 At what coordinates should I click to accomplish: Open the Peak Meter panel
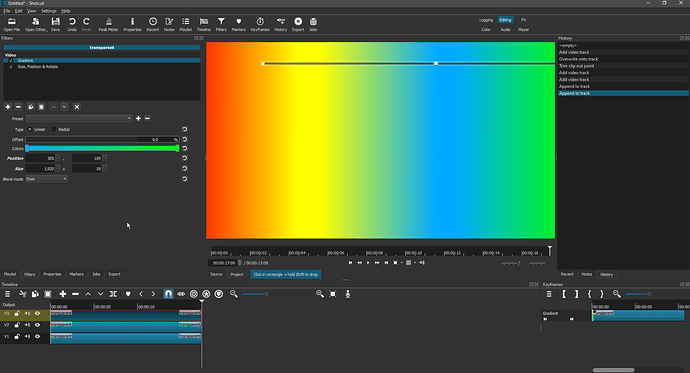pyautogui.click(x=108, y=24)
